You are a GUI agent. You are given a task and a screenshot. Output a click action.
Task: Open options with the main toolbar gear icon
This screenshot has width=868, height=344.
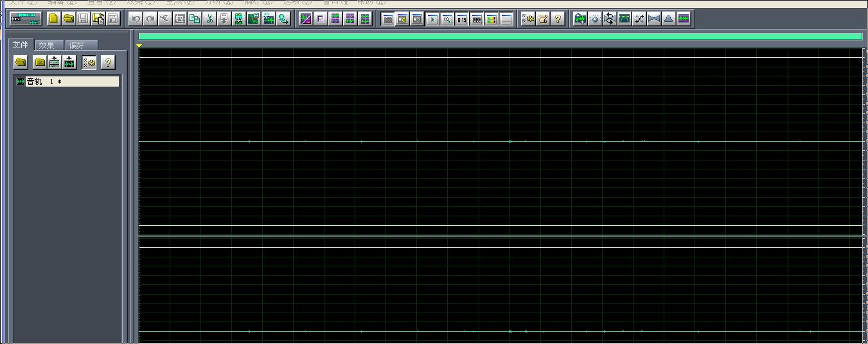pos(528,19)
